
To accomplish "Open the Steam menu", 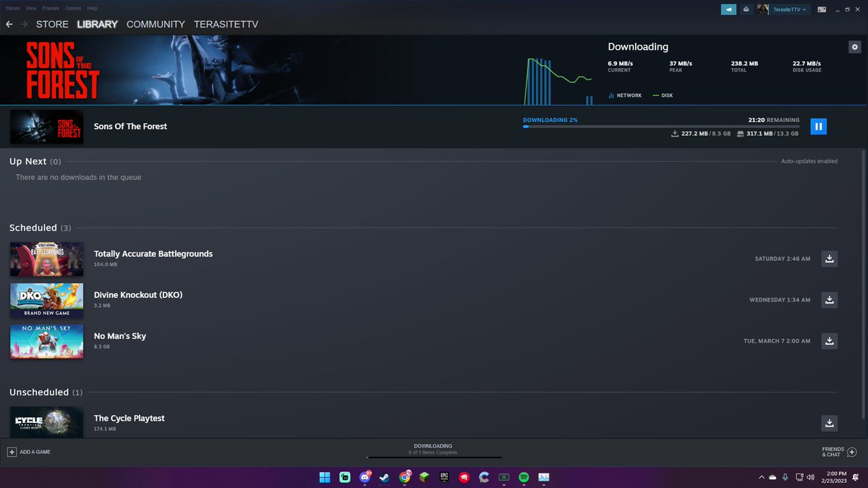I will point(12,8).
